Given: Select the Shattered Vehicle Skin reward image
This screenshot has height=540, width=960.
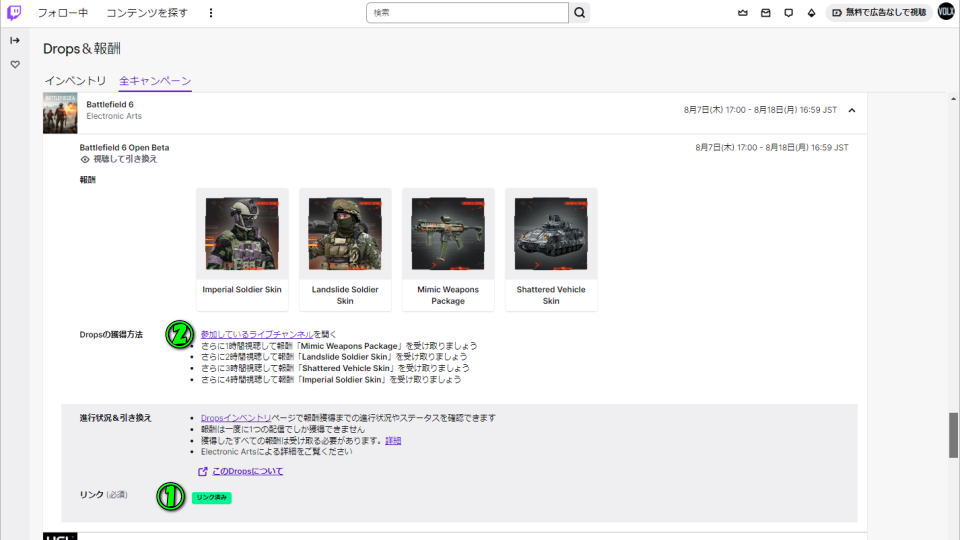Looking at the screenshot, I should 550,234.
